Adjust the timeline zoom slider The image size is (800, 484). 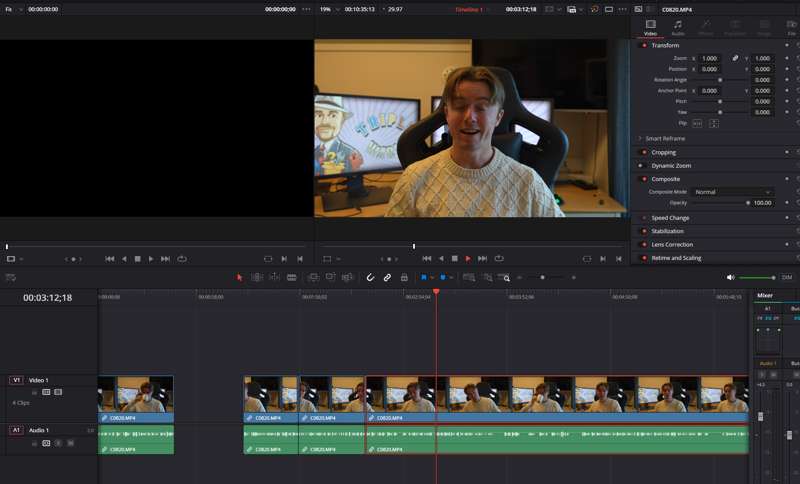(542, 277)
